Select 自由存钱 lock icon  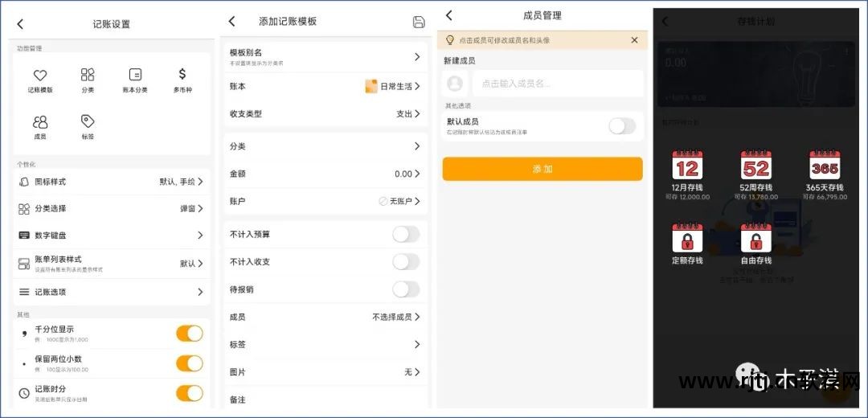[x=755, y=239]
